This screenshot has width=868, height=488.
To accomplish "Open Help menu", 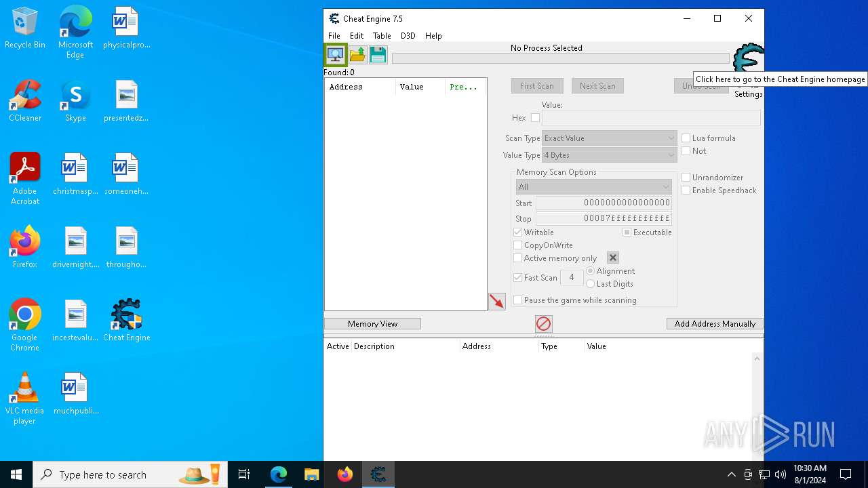I will [433, 36].
